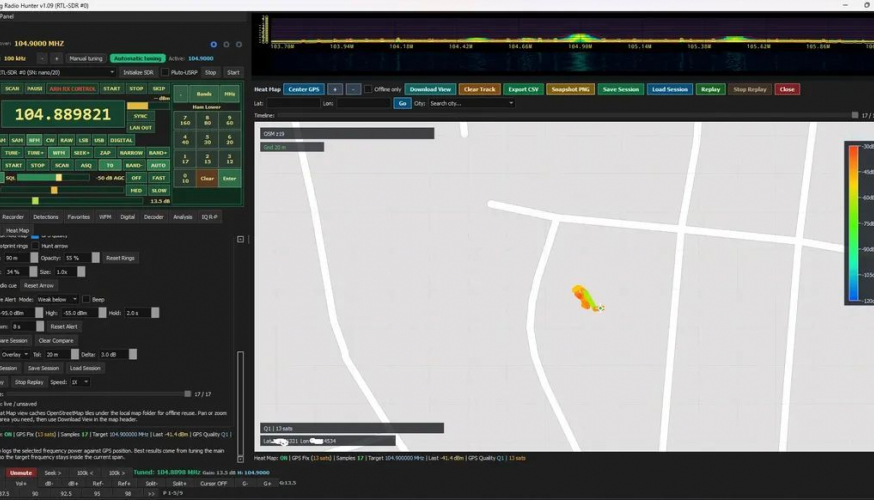
Task: Open the Favorites tab
Action: (78, 216)
